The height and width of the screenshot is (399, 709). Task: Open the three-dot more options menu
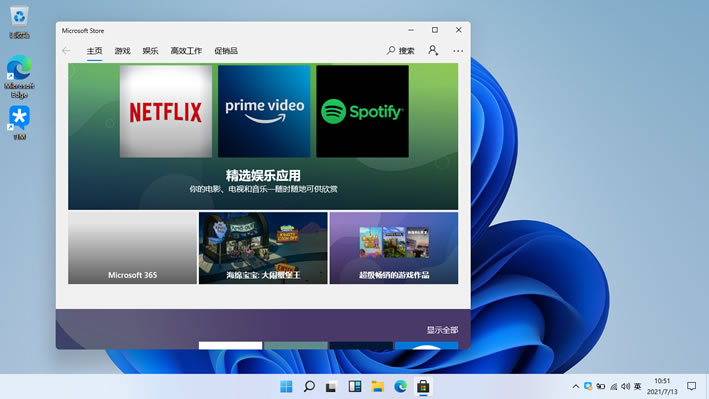[x=458, y=51]
